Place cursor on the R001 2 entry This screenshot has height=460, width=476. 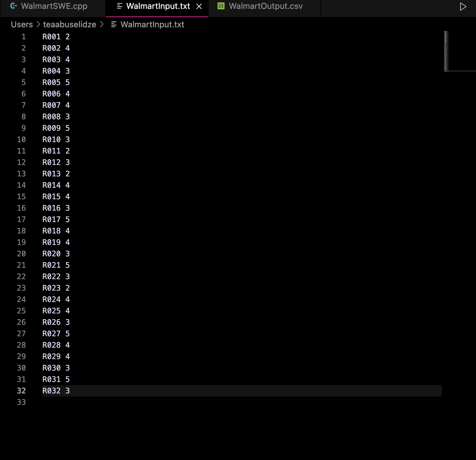56,36
